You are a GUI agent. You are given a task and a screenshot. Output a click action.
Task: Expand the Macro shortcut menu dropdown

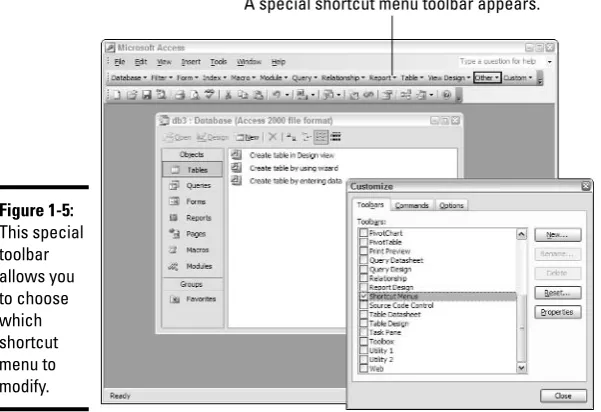click(243, 78)
